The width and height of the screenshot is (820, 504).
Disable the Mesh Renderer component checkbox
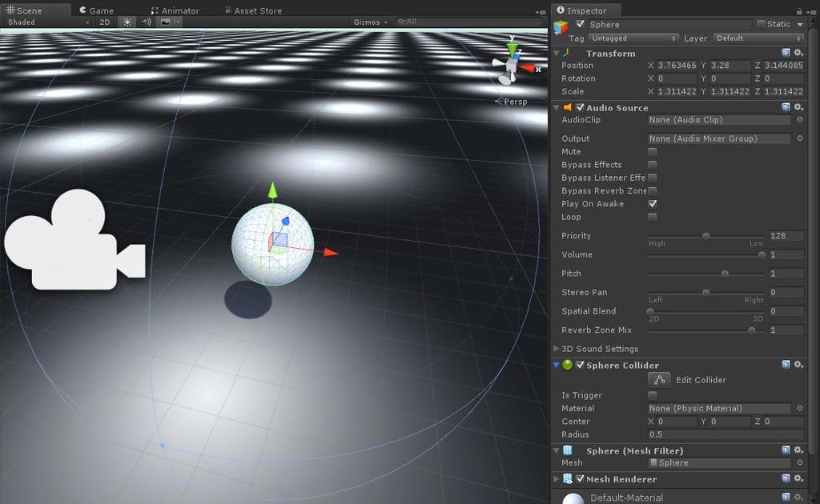tap(580, 478)
